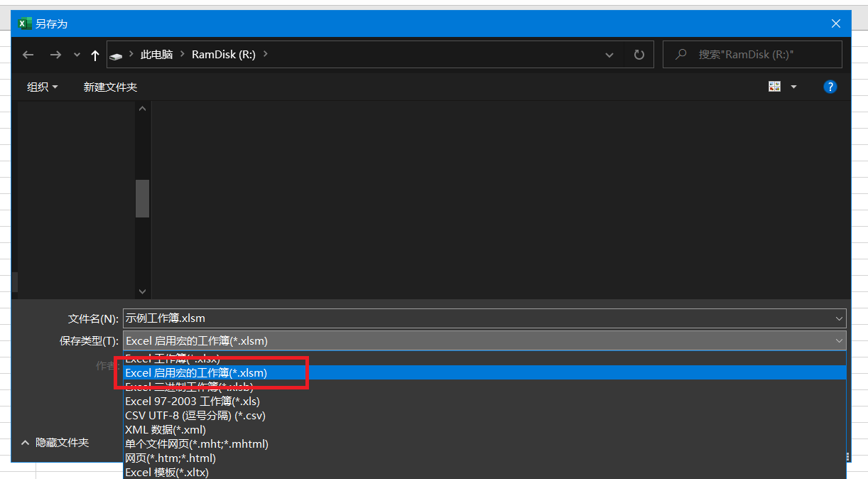The image size is (868, 479).
Task: Click the 保存类型 combo box
Action: point(484,340)
